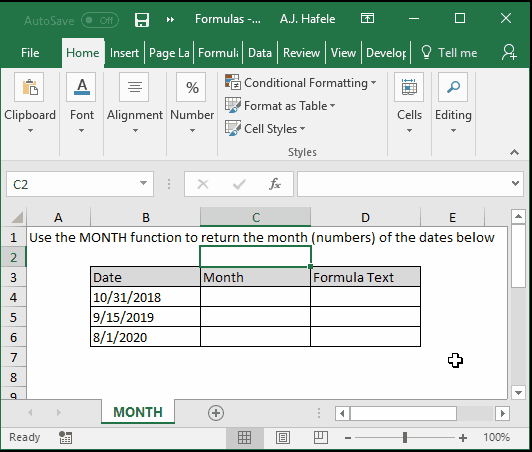This screenshot has width=532, height=452.
Task: Select row 1 header
Action: (14, 238)
